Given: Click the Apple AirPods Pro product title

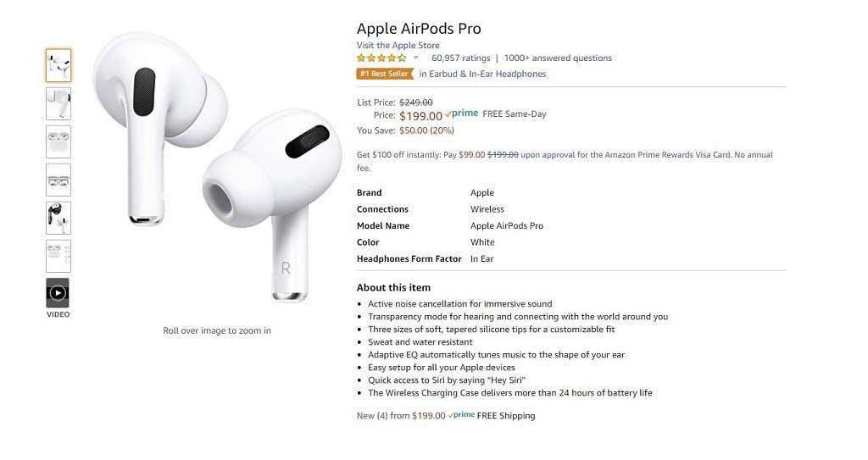Looking at the screenshot, I should pos(419,29).
